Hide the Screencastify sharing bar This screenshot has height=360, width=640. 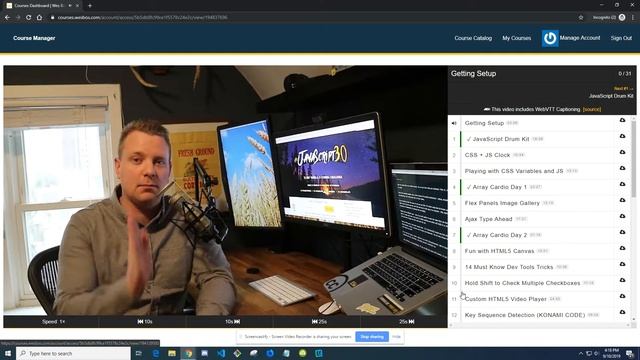396,337
